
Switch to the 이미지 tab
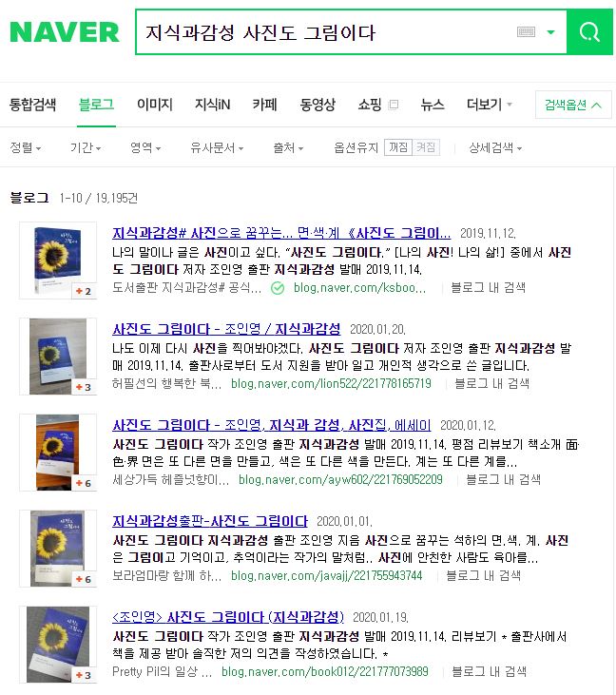(x=154, y=105)
